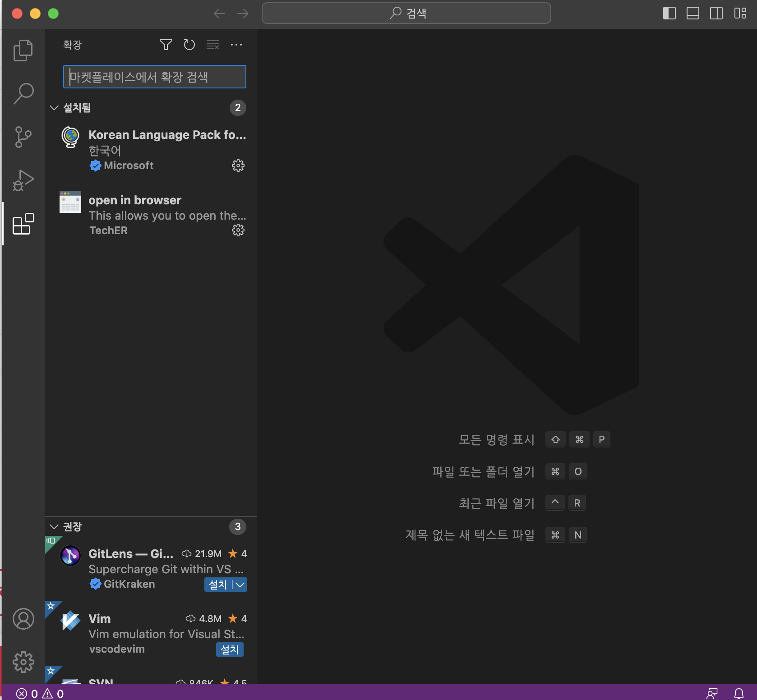Go forward with the right arrow
The image size is (757, 700).
pyautogui.click(x=243, y=14)
